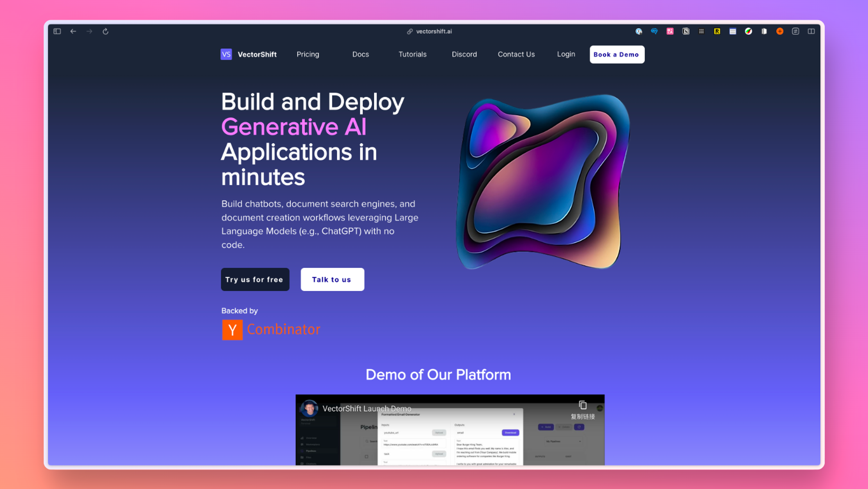Open the white book extension icon
This screenshot has width=868, height=489.
tap(764, 31)
